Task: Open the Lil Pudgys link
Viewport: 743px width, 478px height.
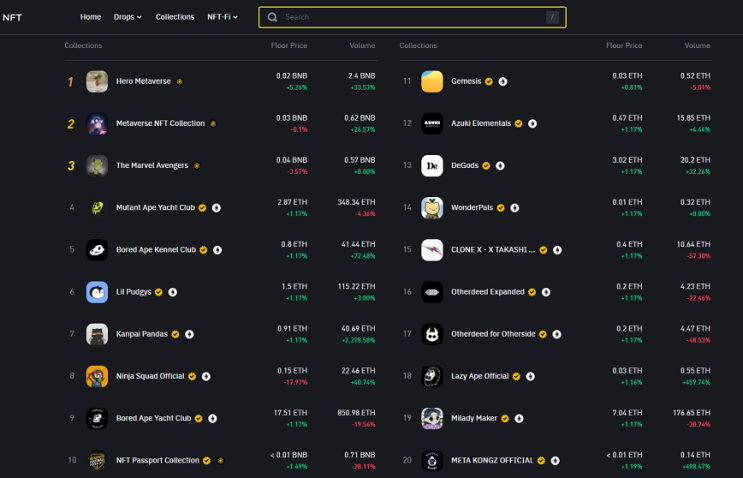Action: click(x=134, y=292)
